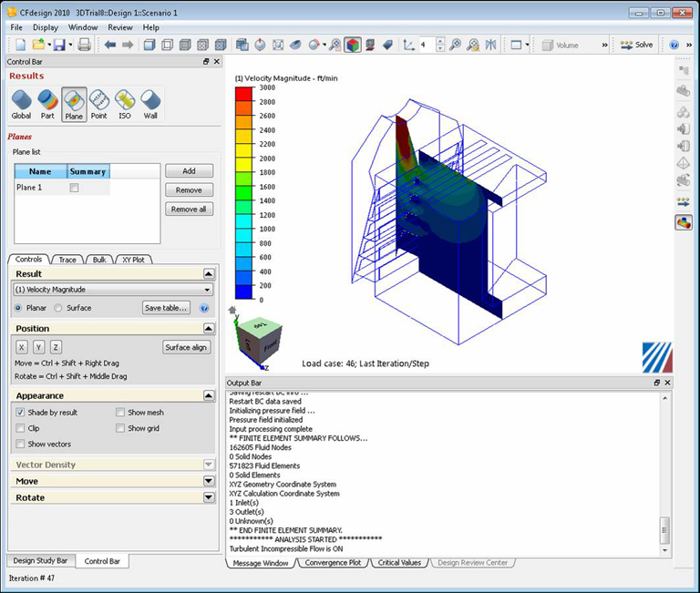Select the Wall results icon

150,105
